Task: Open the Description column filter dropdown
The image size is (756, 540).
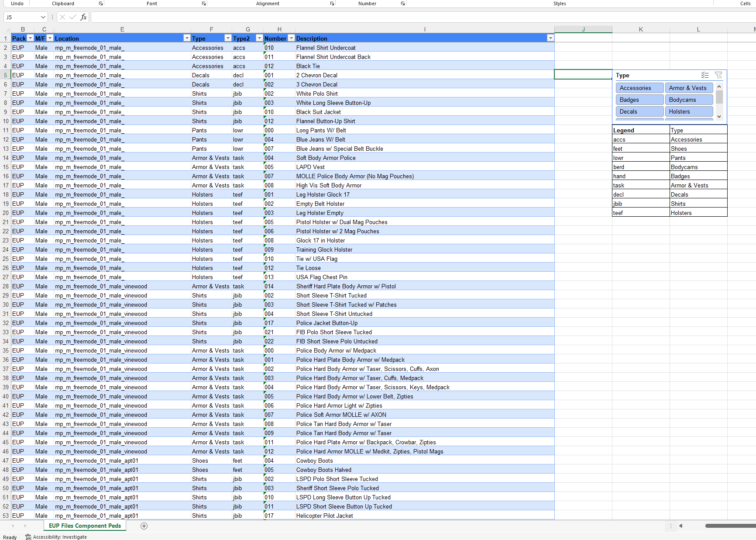Action: [x=550, y=38]
